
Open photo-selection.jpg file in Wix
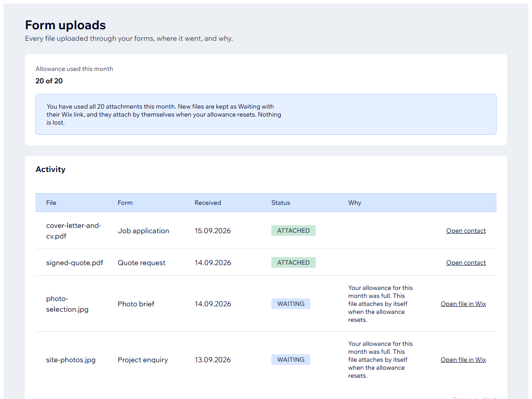point(463,304)
